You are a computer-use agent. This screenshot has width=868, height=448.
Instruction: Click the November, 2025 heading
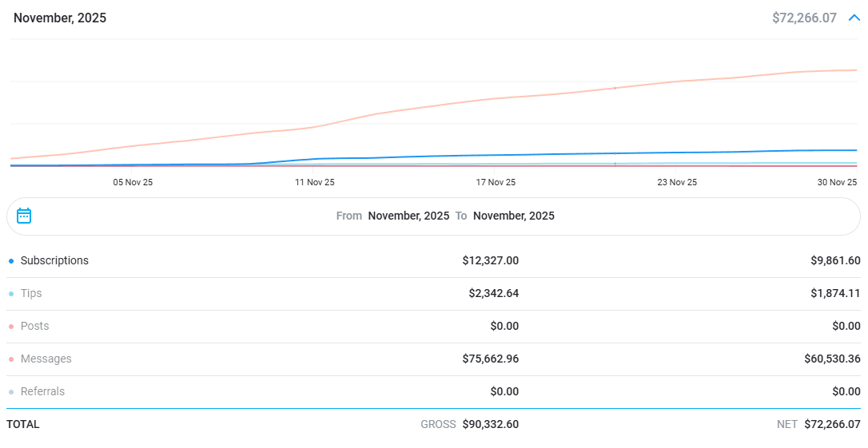coord(60,18)
